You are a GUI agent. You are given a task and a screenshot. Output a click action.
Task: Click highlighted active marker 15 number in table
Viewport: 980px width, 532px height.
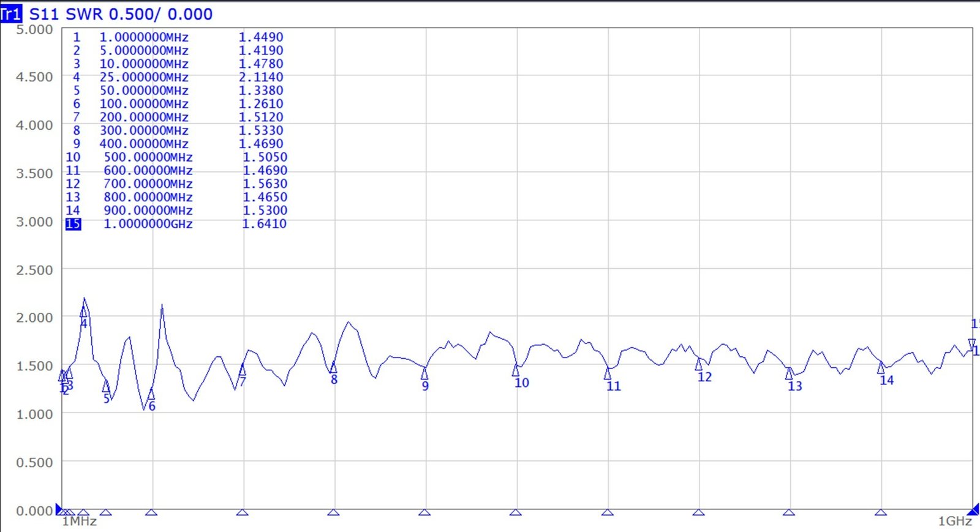coord(73,224)
